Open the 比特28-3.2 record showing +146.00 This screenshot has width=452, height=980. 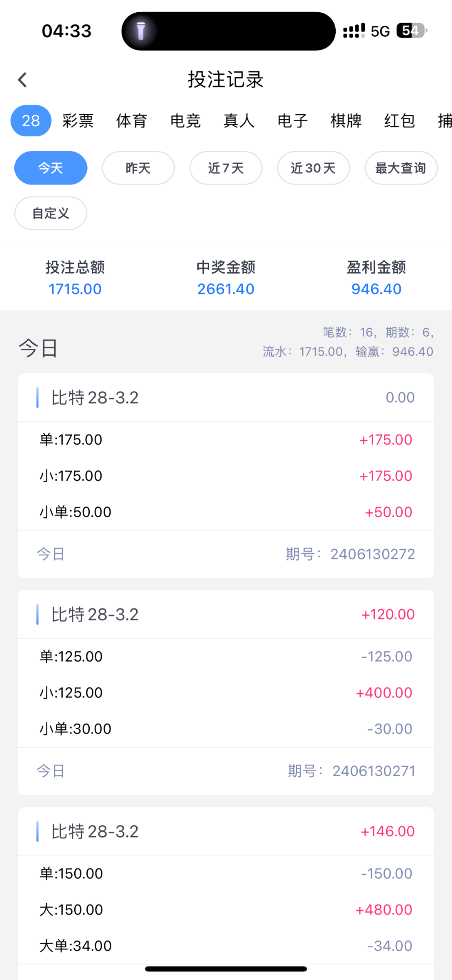[226, 831]
